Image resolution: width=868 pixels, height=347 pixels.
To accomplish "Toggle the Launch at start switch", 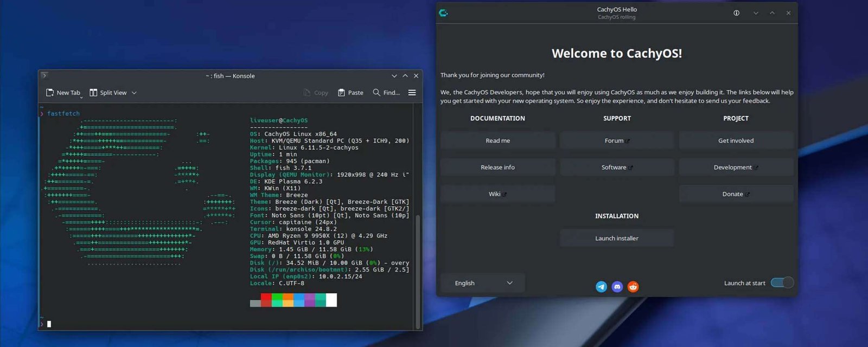I will [x=782, y=282].
